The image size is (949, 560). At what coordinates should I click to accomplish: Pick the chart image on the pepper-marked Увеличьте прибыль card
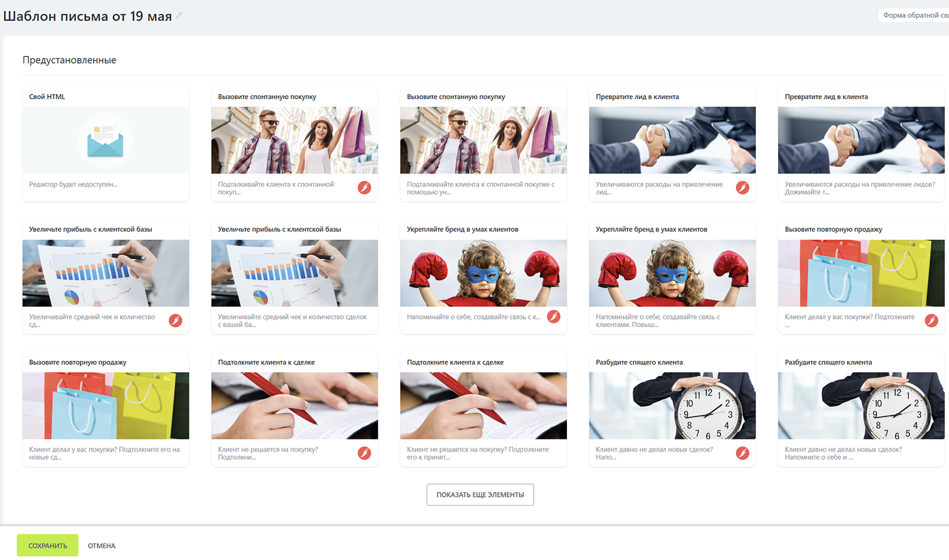pyautogui.click(x=106, y=273)
